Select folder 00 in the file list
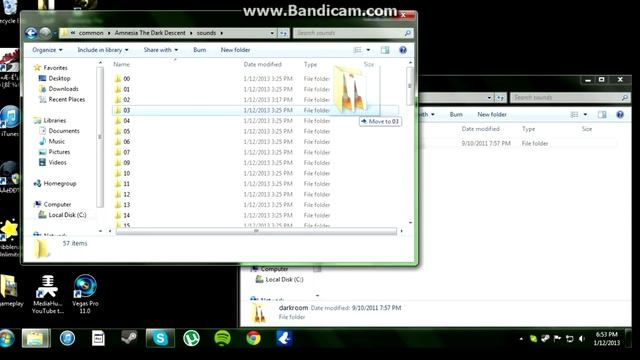Viewport: 640px width, 360px height. click(127, 78)
